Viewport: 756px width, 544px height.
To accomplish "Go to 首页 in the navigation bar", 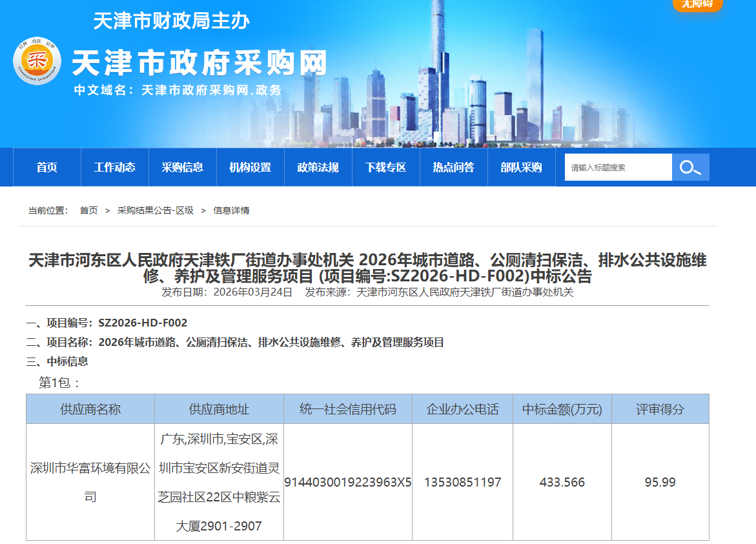I will point(47,168).
